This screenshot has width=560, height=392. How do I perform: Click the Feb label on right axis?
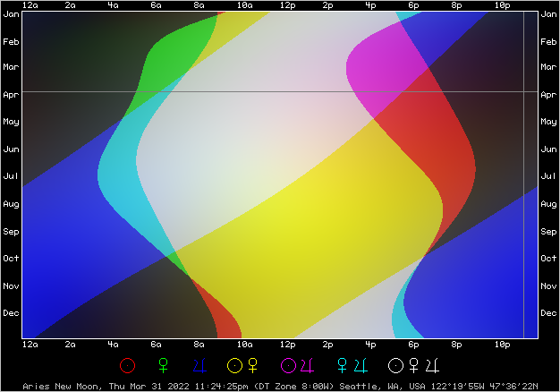click(548, 42)
